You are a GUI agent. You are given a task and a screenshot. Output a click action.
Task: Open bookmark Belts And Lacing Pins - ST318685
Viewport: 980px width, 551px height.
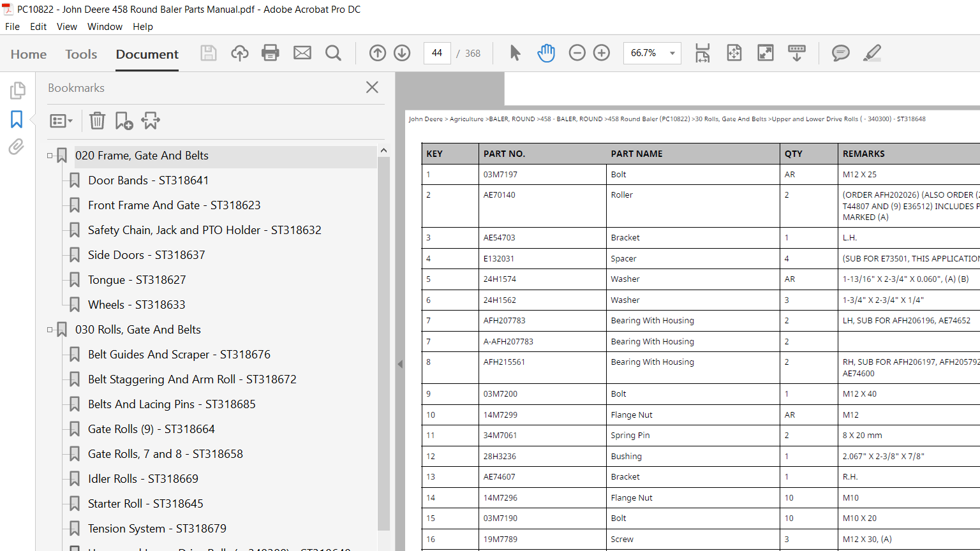coord(172,404)
